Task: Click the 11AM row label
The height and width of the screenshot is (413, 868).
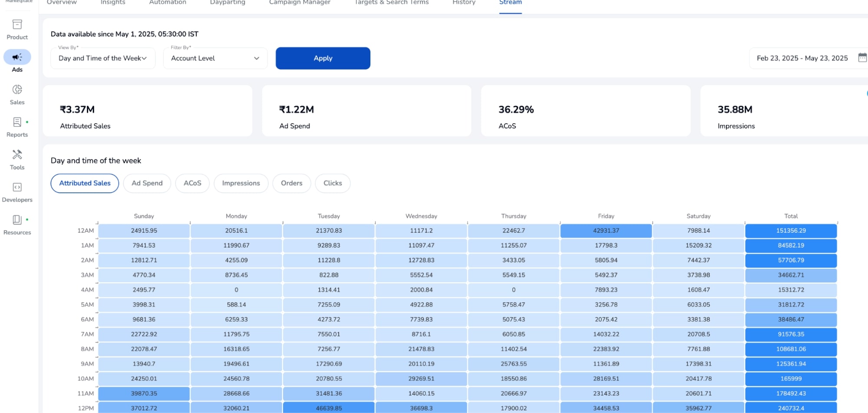Action: 86,393
